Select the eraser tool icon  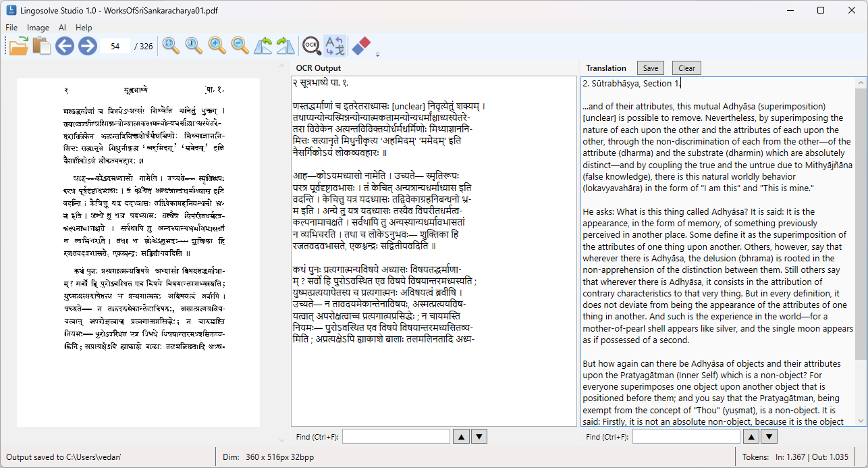(362, 46)
